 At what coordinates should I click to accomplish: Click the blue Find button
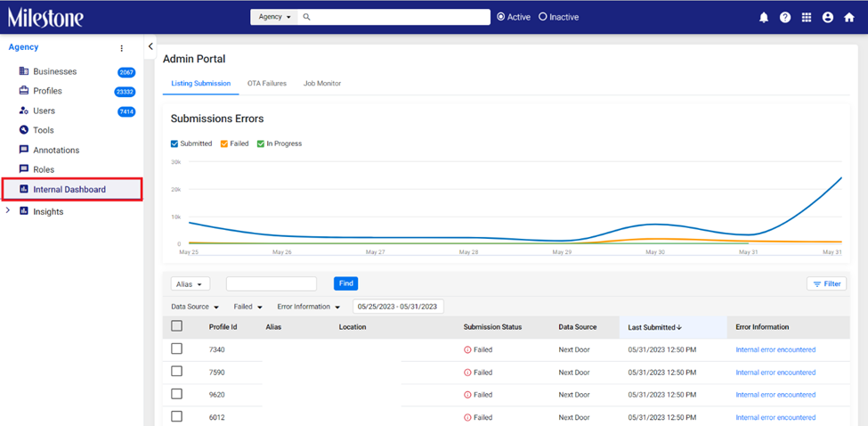(x=346, y=283)
